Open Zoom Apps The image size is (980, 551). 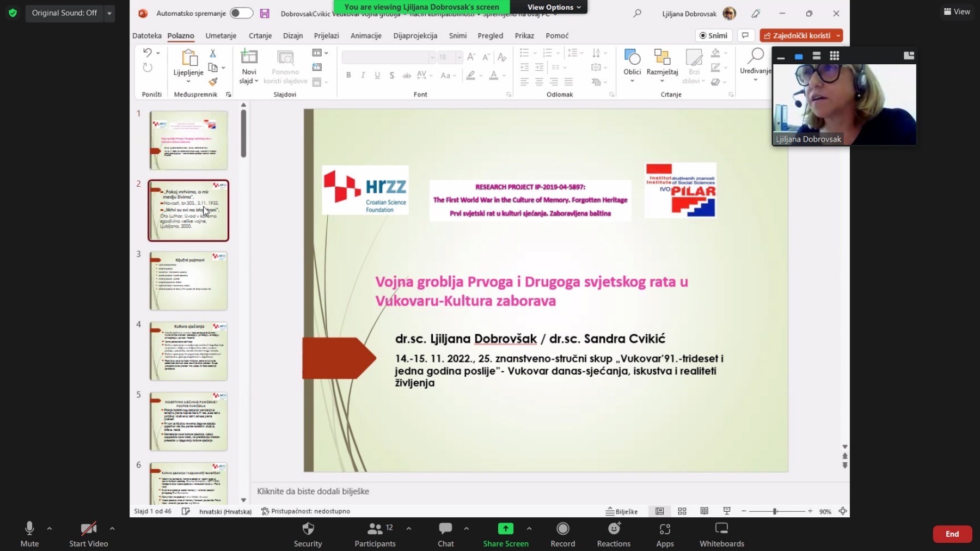665,529
